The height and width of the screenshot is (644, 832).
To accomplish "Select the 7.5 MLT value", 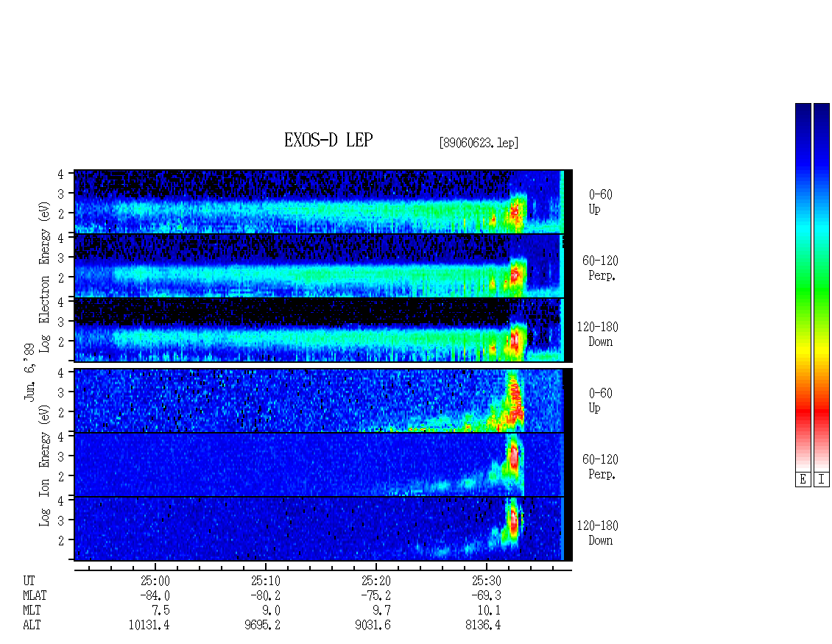I will pos(161,611).
